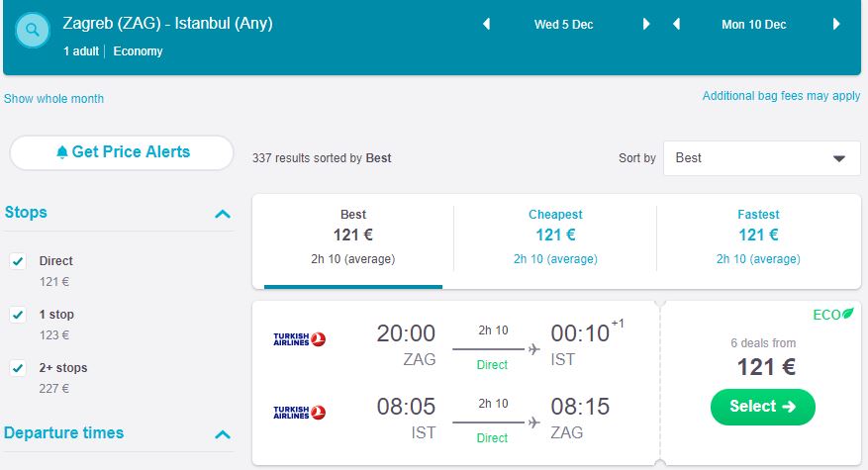
Task: Collapse the Stops filter section
Action: click(x=223, y=214)
